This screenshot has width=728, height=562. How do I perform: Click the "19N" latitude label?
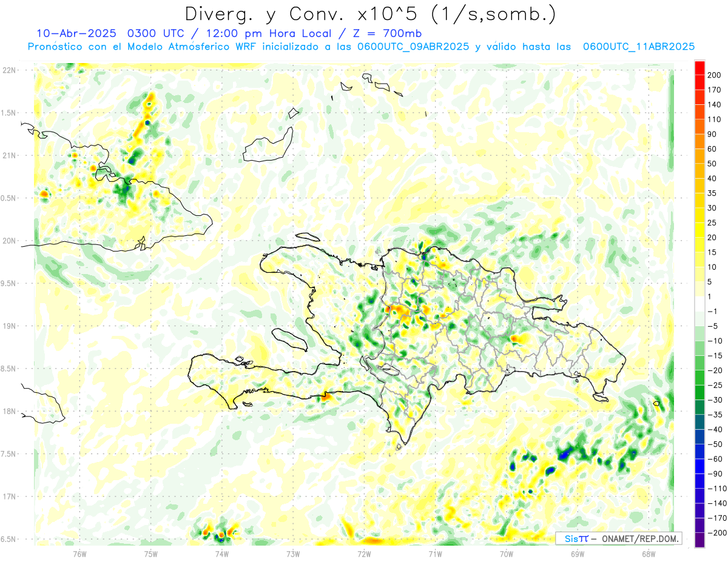click(x=9, y=326)
